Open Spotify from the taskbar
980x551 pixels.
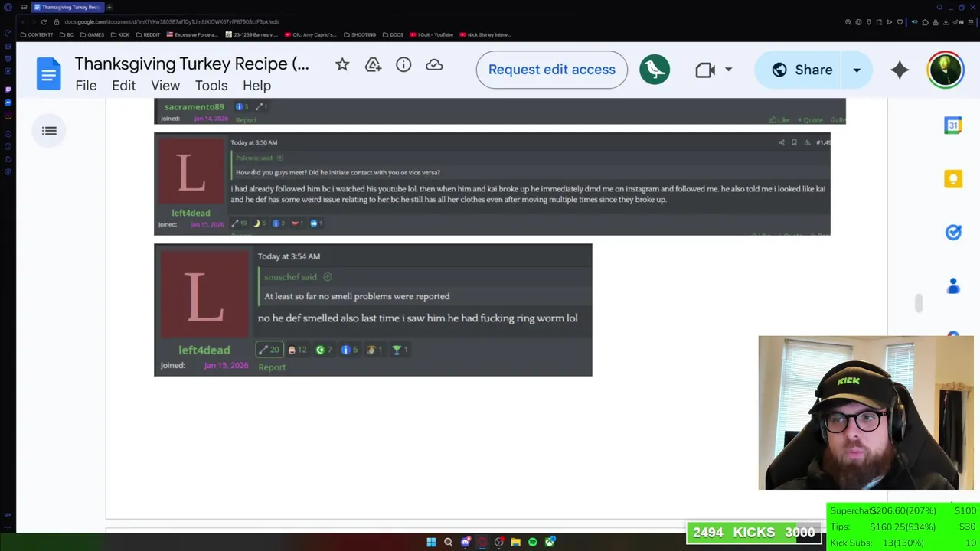click(532, 543)
